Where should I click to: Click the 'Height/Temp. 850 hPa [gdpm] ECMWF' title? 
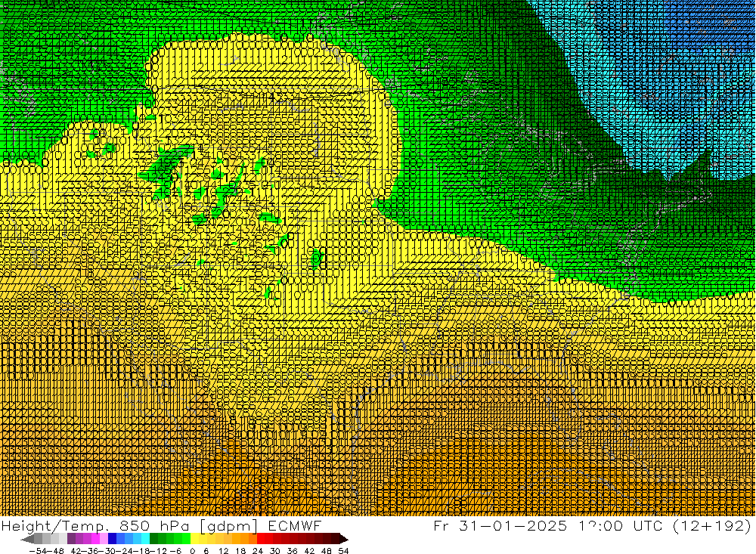pyautogui.click(x=161, y=526)
